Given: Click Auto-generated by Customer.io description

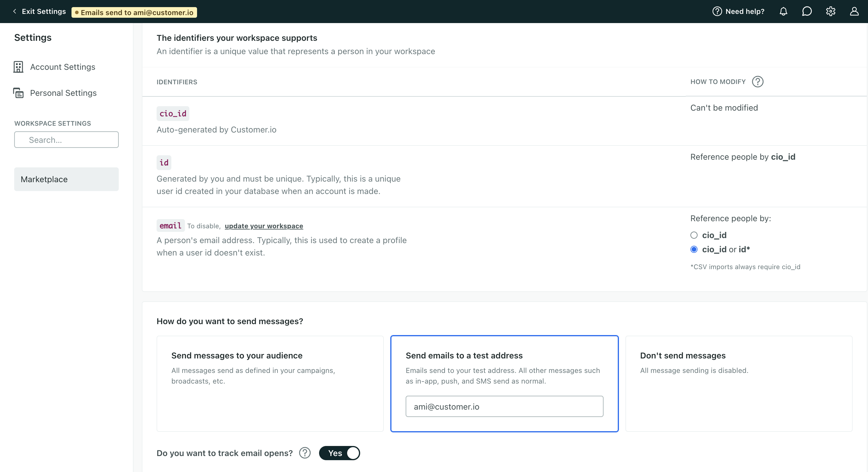Looking at the screenshot, I should (216, 130).
